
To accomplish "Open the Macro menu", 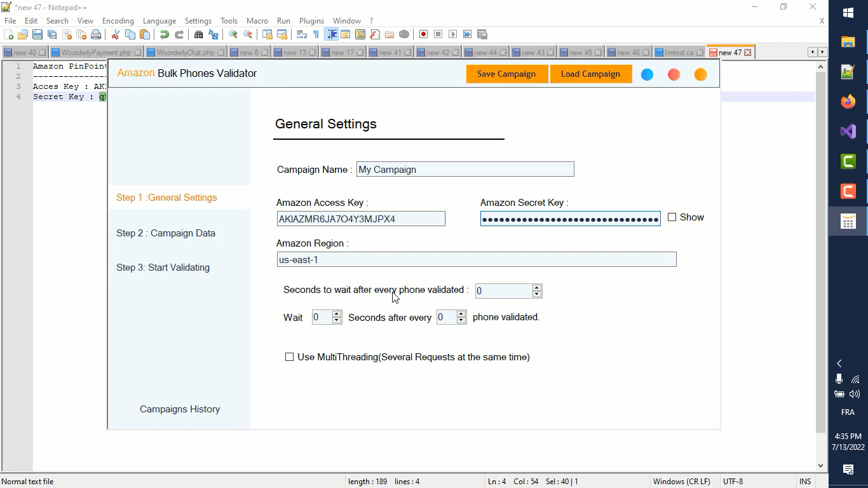I will [x=257, y=20].
